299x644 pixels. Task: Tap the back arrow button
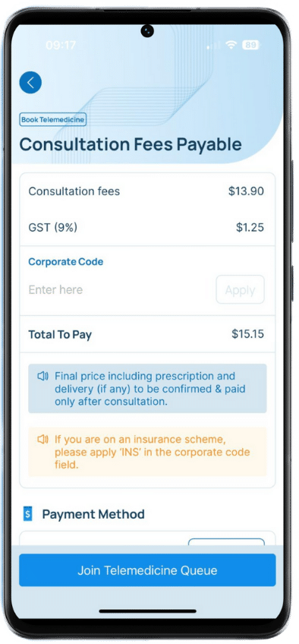tap(30, 83)
